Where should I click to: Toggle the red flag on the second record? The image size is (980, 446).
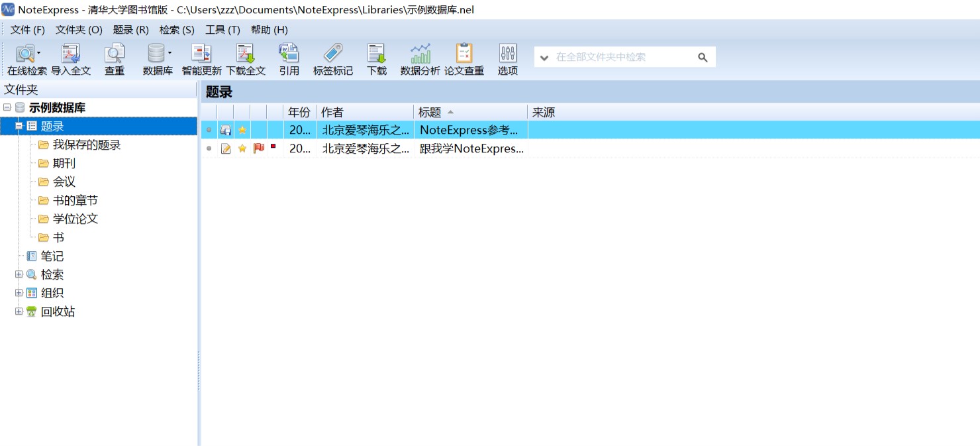pos(258,148)
